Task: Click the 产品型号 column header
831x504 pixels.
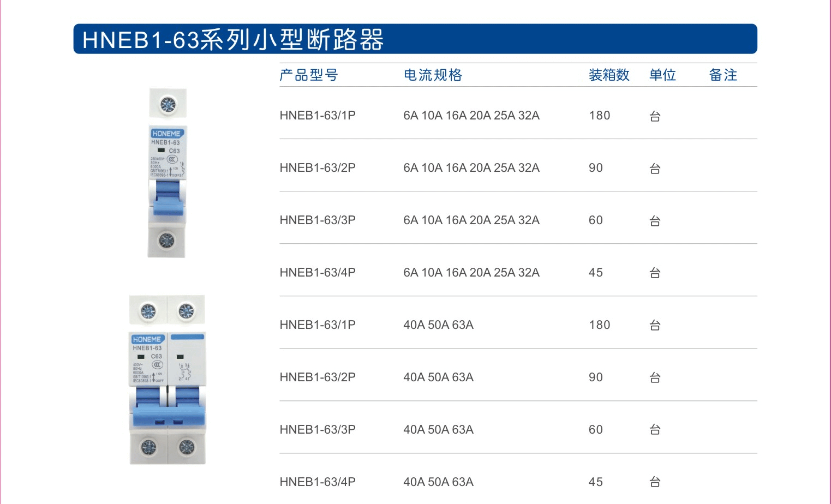Action: [x=309, y=75]
